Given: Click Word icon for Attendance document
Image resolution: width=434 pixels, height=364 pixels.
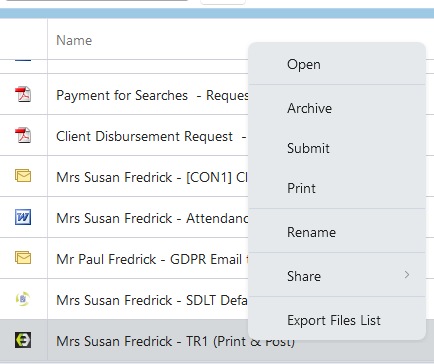Looking at the screenshot, I should [23, 217].
